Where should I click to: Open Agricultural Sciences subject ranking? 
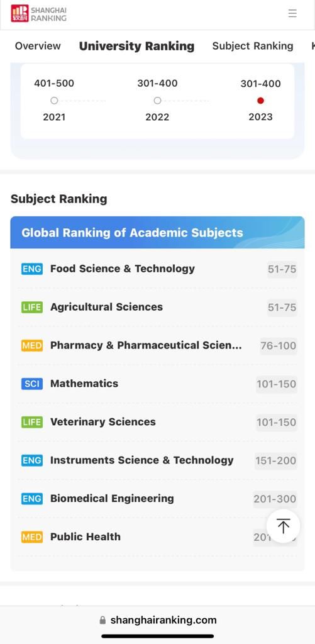(x=157, y=307)
